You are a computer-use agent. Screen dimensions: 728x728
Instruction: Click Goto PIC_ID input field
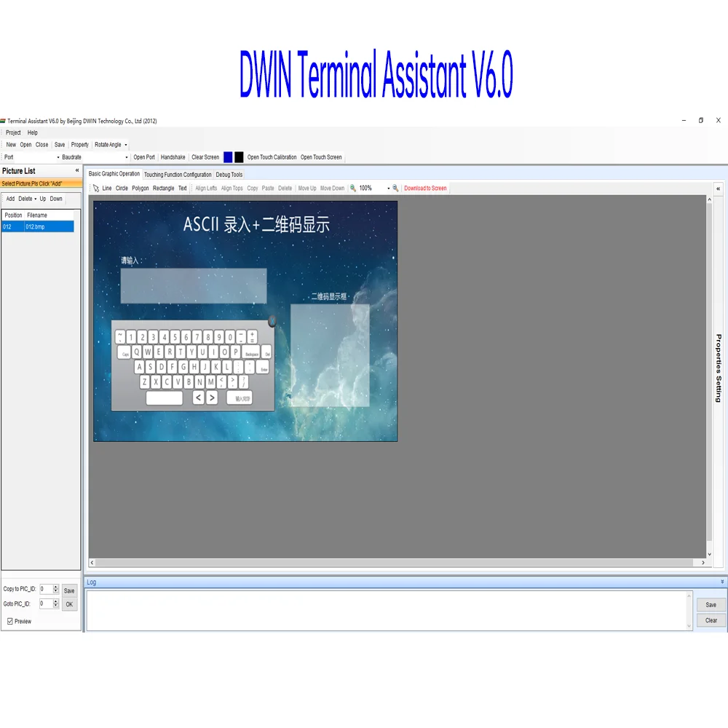(45, 604)
